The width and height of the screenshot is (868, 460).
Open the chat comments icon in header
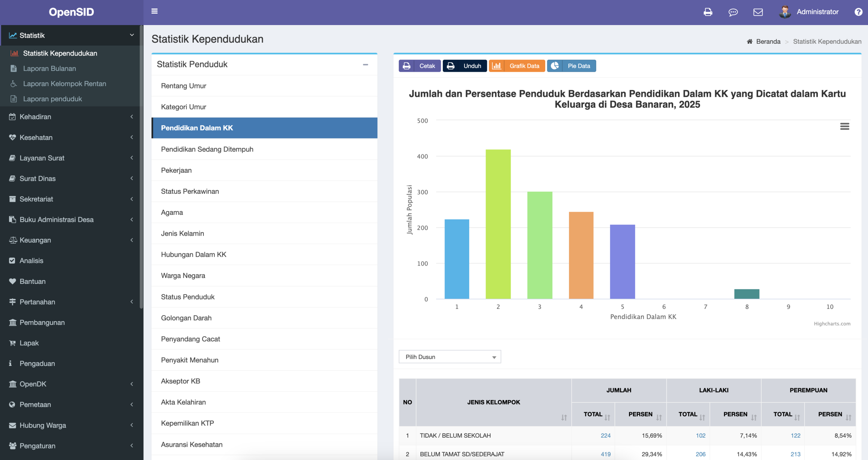coord(733,12)
